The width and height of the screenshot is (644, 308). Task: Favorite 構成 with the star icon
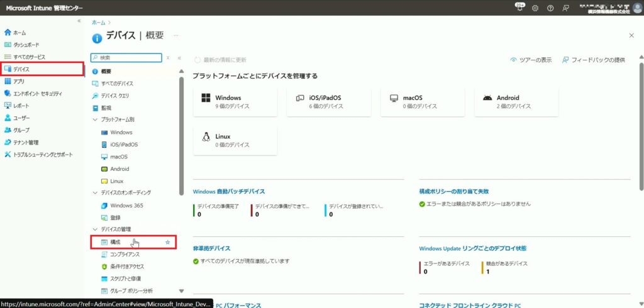click(x=167, y=242)
